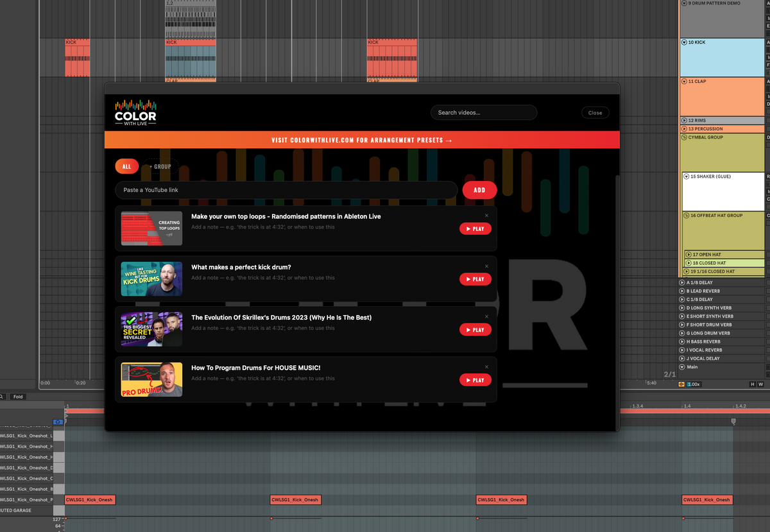Viewport: 770px width, 532px height.
Task: Toggle the H height optimize button
Action: (x=753, y=384)
